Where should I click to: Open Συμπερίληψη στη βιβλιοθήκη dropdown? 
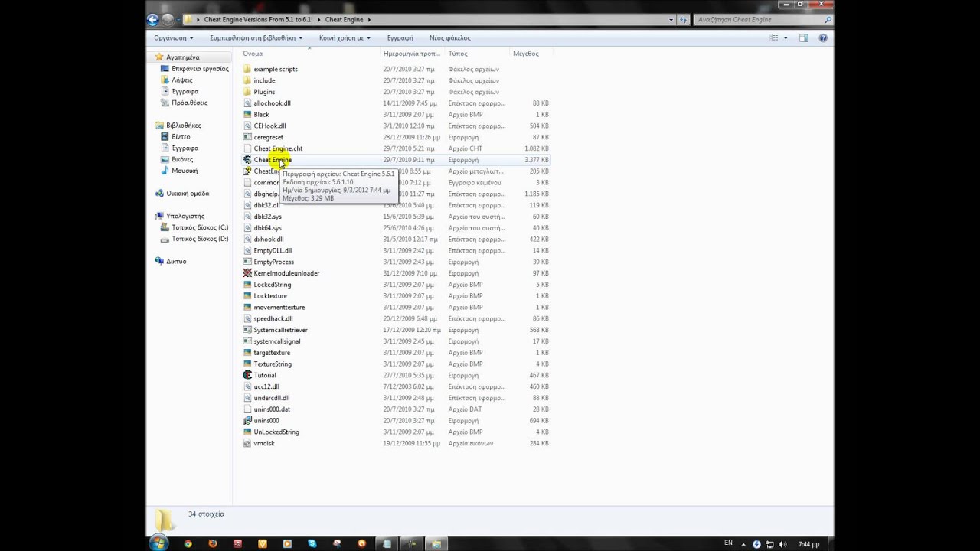(x=256, y=37)
